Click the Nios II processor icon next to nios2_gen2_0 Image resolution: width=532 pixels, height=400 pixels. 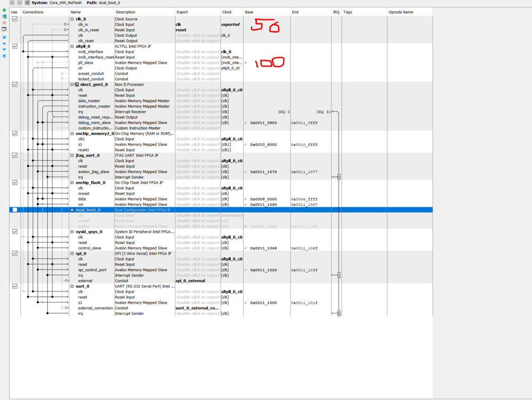(77, 85)
